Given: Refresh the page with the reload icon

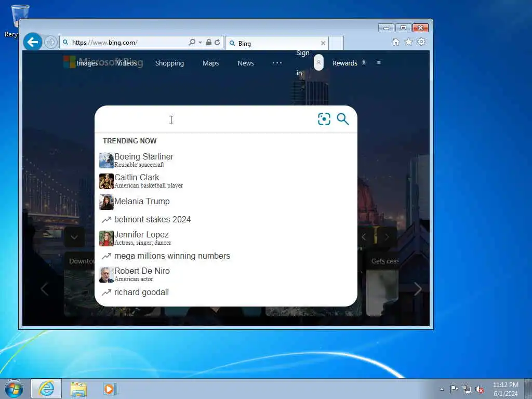Looking at the screenshot, I should point(218,42).
